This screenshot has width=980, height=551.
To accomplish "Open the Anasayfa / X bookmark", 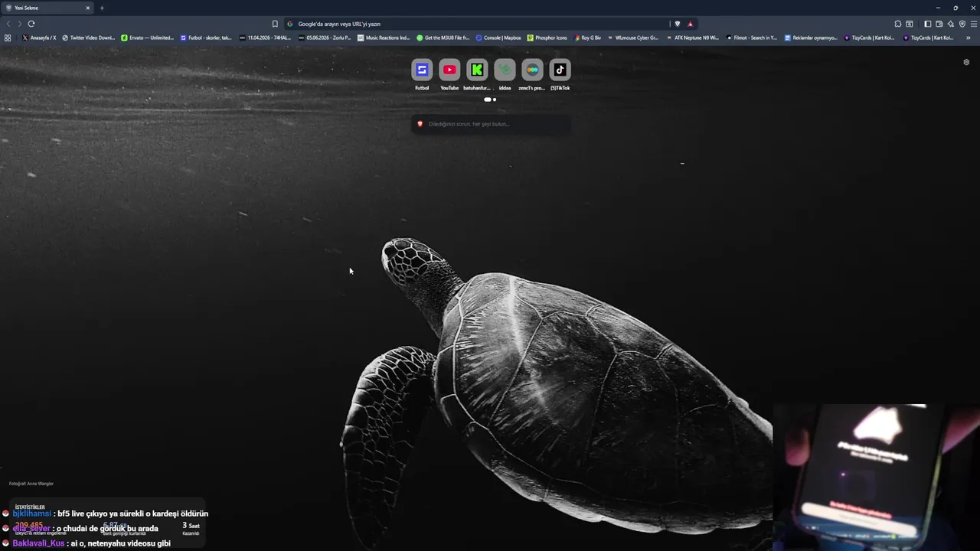I will point(39,37).
